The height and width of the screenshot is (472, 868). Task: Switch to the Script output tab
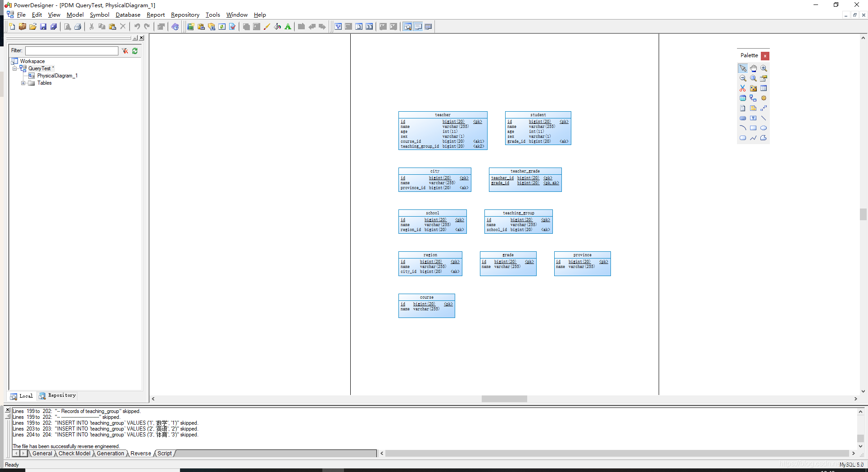(x=164, y=454)
